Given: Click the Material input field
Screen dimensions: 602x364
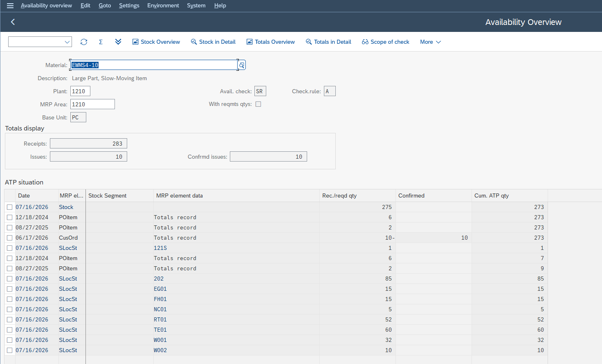Looking at the screenshot, I should tap(154, 65).
